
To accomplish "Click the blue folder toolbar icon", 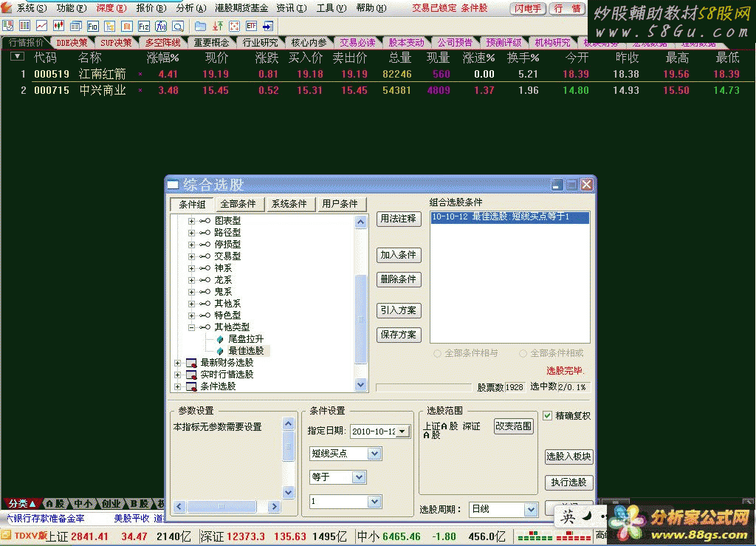I will [x=200, y=26].
